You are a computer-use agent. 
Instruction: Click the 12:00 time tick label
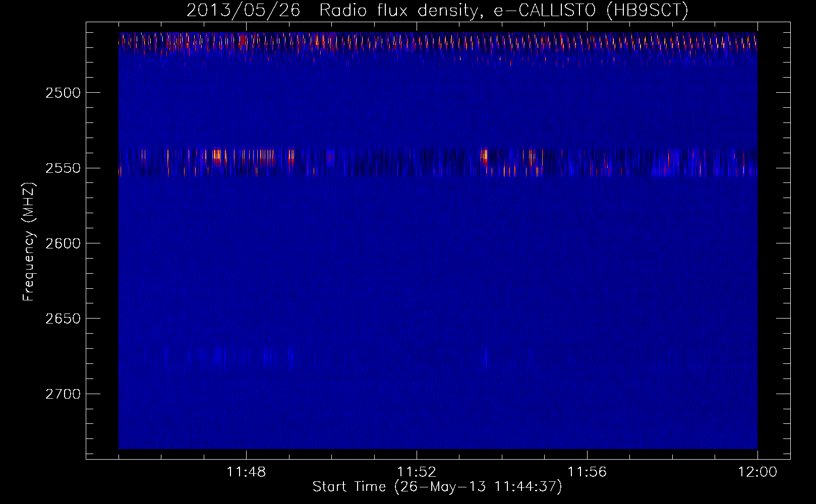point(757,472)
